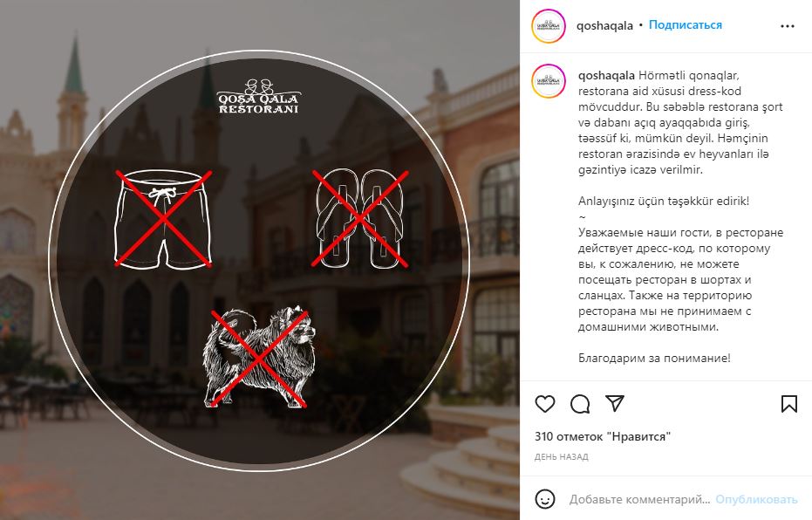Image resolution: width=812 pixels, height=520 pixels.
Task: Click Опубликовать to post comment
Action: click(756, 499)
